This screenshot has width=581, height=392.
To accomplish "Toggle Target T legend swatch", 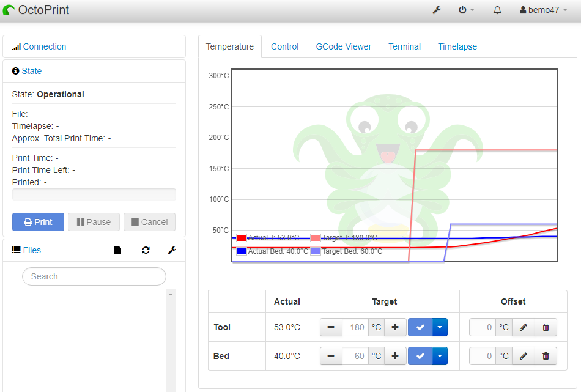I will (x=316, y=238).
